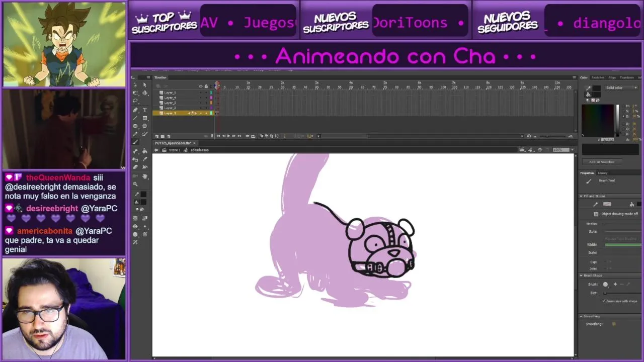Collapse the Smoothing section
644x362 pixels.
(581, 316)
